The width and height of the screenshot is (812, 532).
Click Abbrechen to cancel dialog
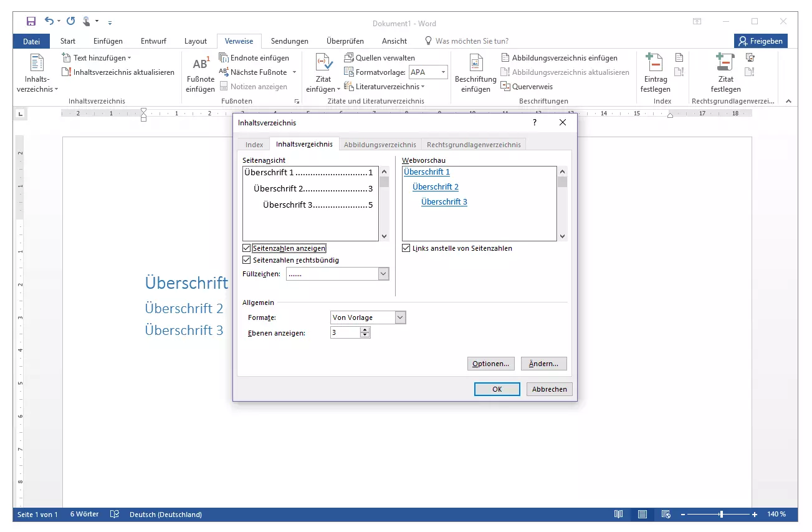549,389
